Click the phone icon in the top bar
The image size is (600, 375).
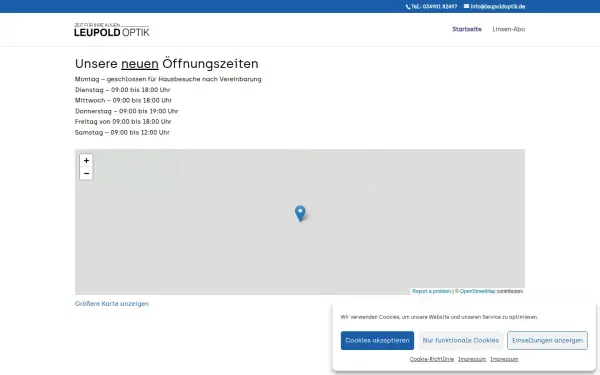(x=408, y=7)
